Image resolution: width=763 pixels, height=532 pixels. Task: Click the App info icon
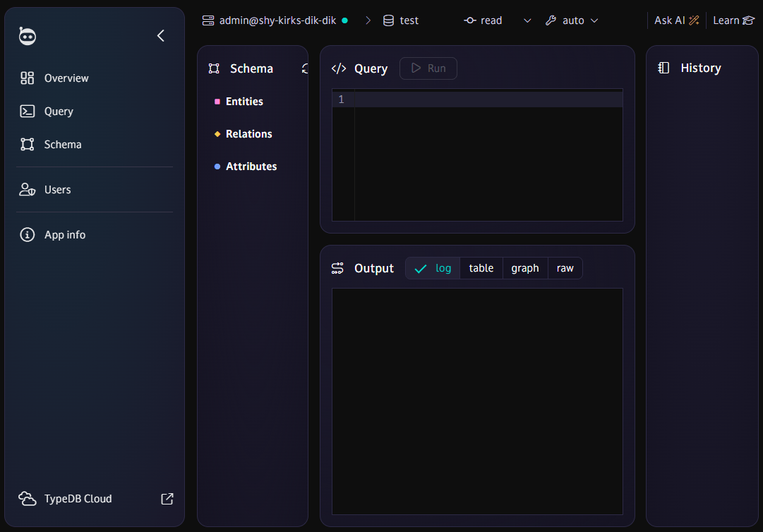click(x=27, y=234)
